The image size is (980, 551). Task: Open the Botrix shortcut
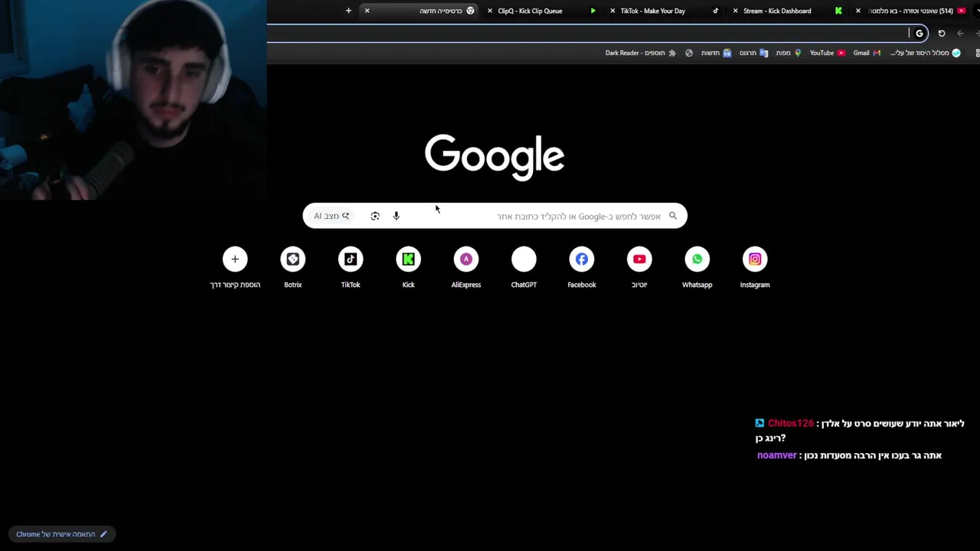point(292,267)
